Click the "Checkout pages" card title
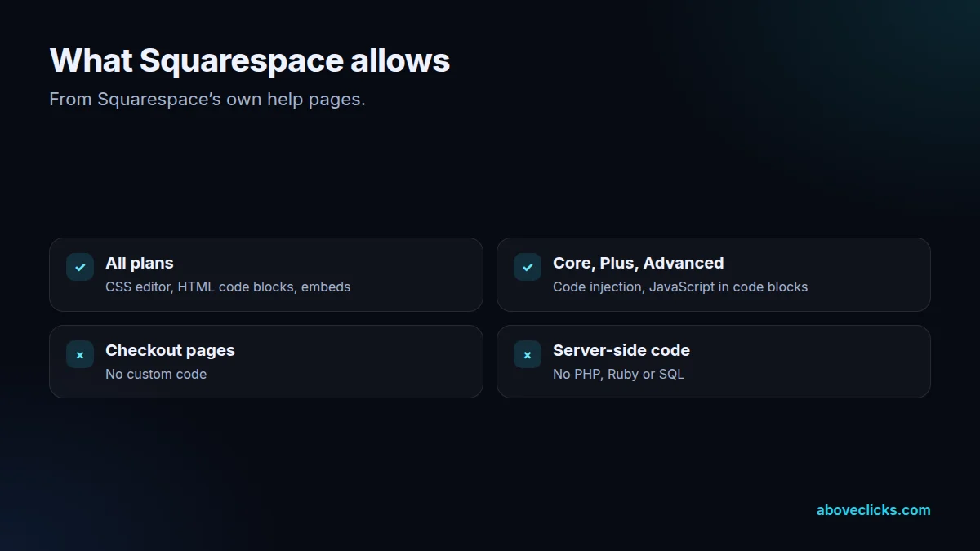 (x=170, y=350)
